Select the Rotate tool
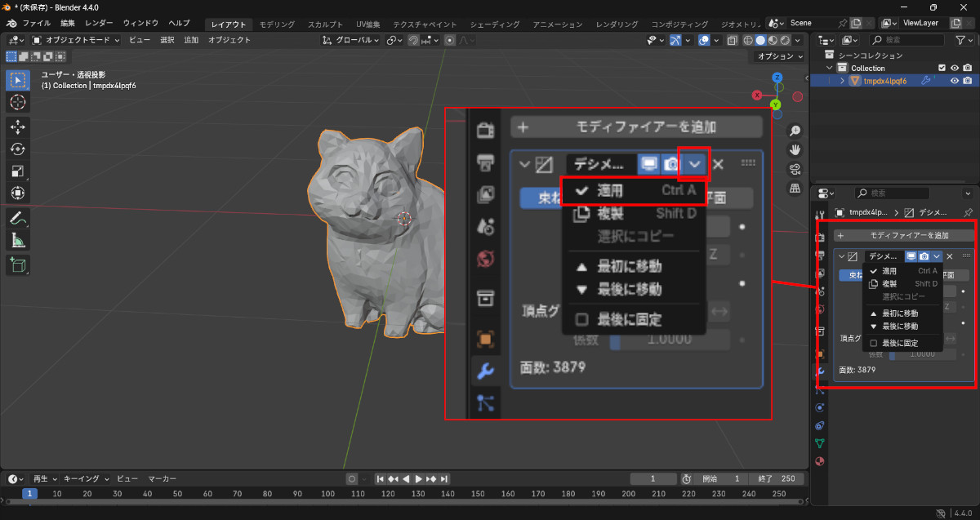 tap(18, 149)
